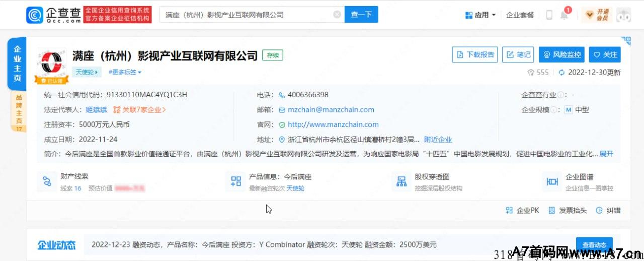Select the 企业主页 side tab
Viewport: 644px width, 261px height.
click(17, 63)
